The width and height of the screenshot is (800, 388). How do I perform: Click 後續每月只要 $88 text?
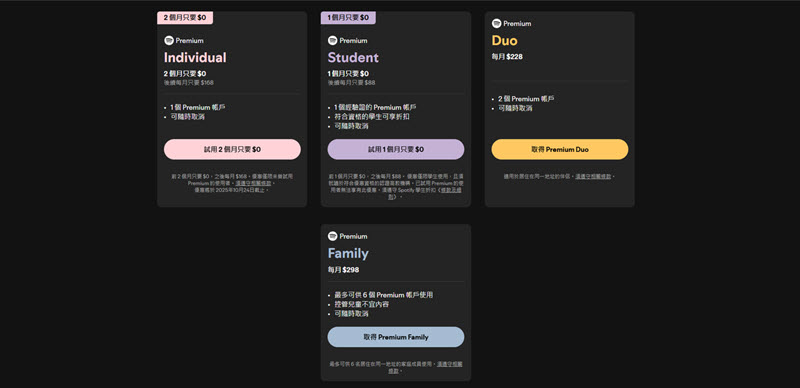click(352, 82)
